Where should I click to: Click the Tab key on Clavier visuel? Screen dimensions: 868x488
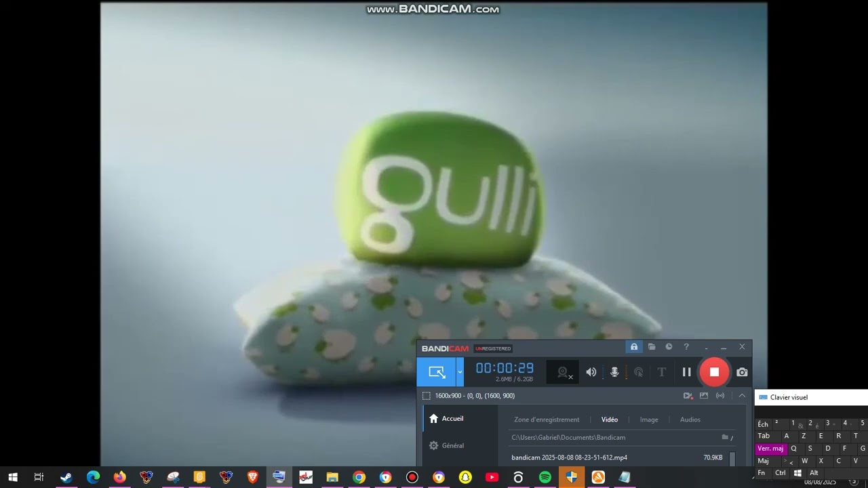coord(764,436)
